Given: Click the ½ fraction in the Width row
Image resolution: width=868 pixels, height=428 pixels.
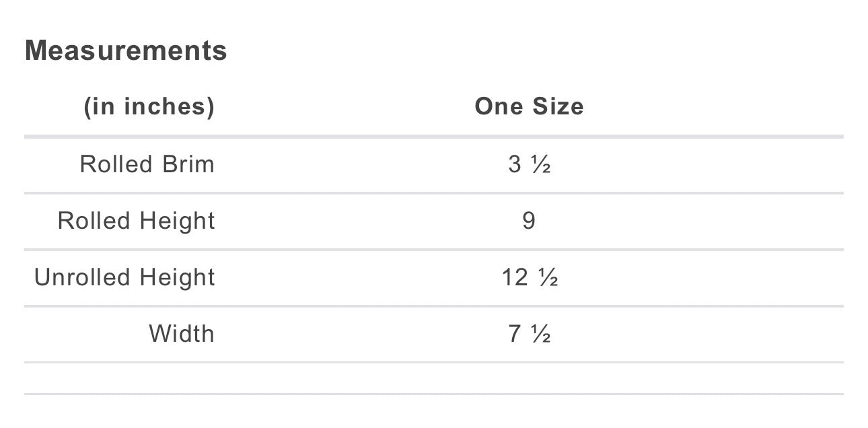Looking at the screenshot, I should tap(540, 334).
